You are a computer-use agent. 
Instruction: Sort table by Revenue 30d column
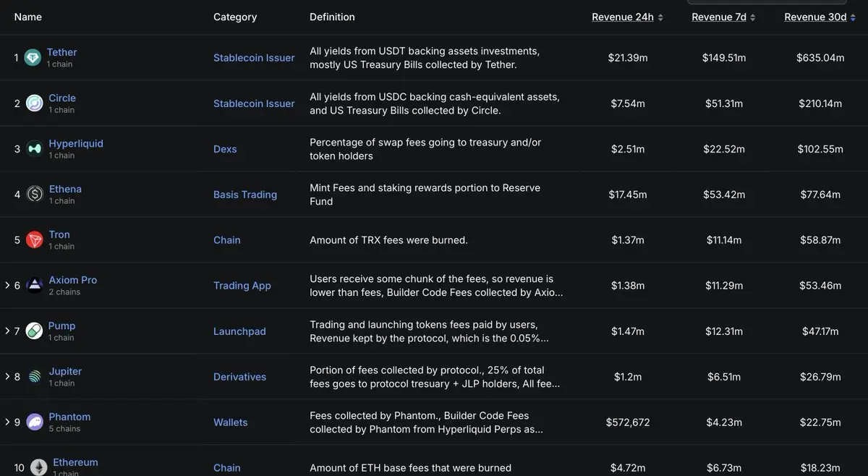pos(820,17)
